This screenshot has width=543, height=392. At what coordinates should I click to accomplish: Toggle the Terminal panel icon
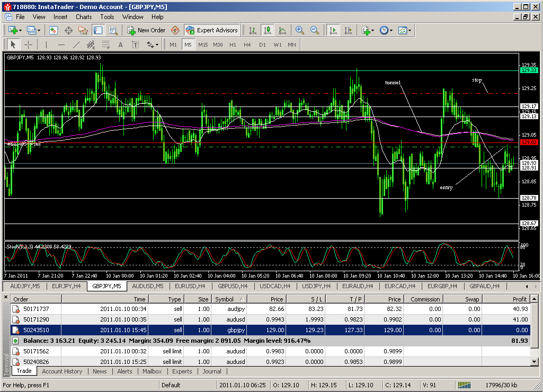point(98,31)
